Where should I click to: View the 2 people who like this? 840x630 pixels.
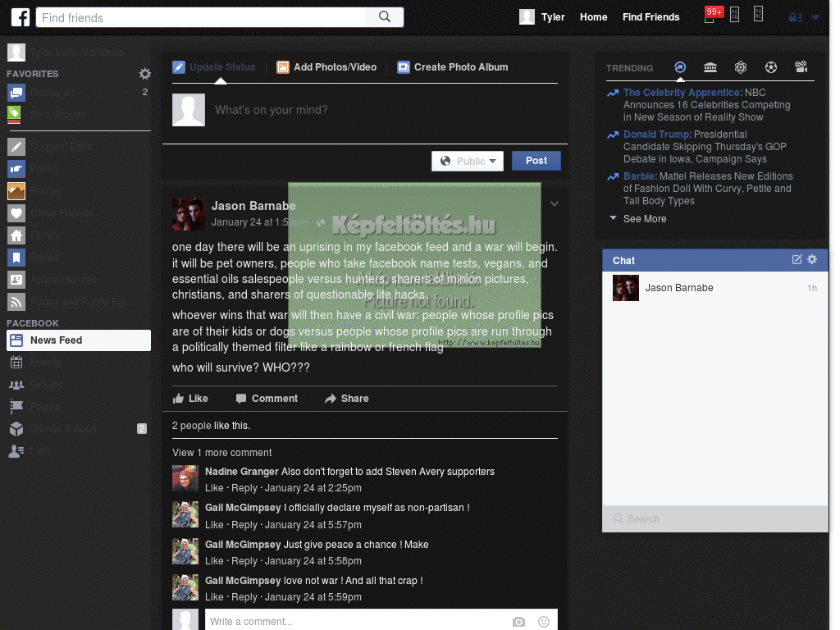[x=191, y=426]
